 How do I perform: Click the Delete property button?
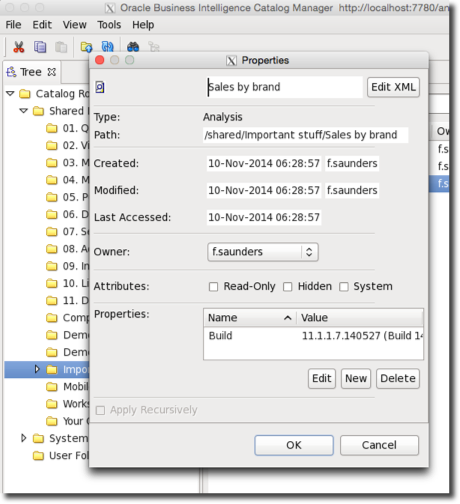[398, 379]
